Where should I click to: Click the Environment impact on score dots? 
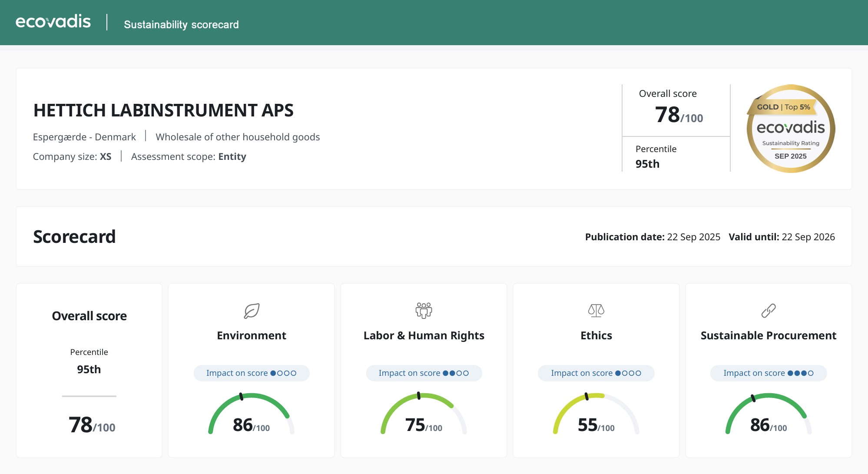(x=283, y=373)
